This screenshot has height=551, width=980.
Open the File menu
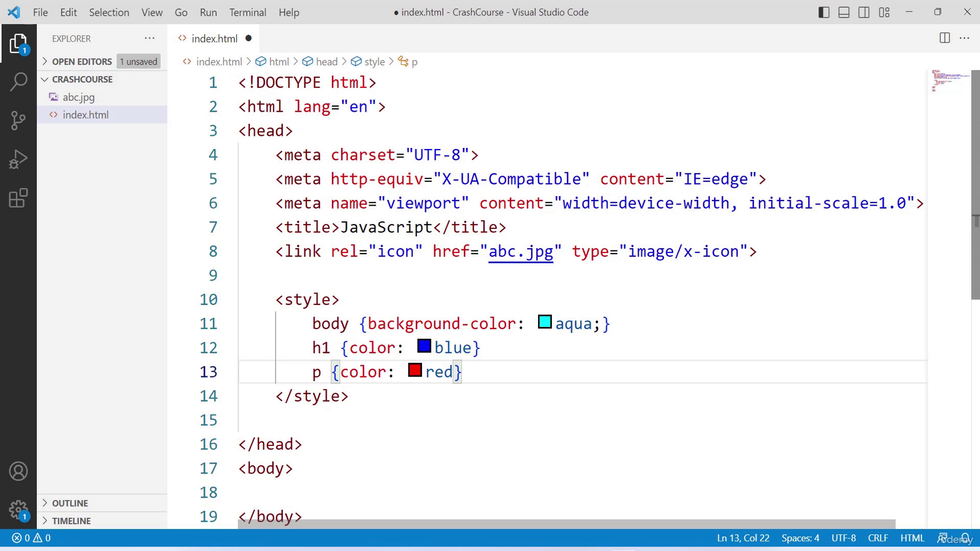tap(40, 12)
